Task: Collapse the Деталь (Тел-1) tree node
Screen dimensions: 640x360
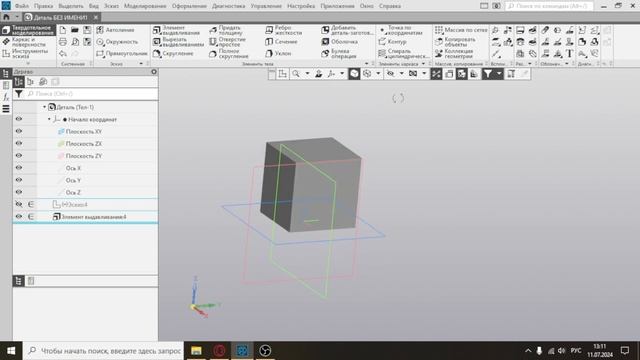Action: point(44,107)
